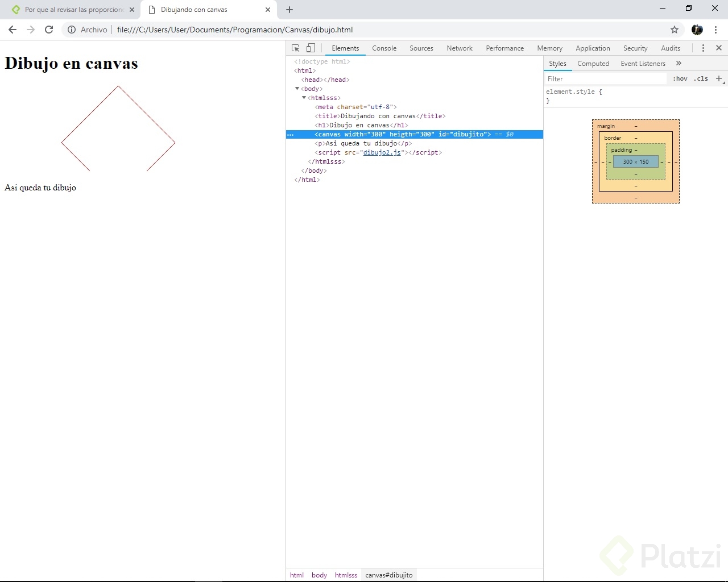Click the 'Dibujo en canvas' page heading

tap(71, 63)
